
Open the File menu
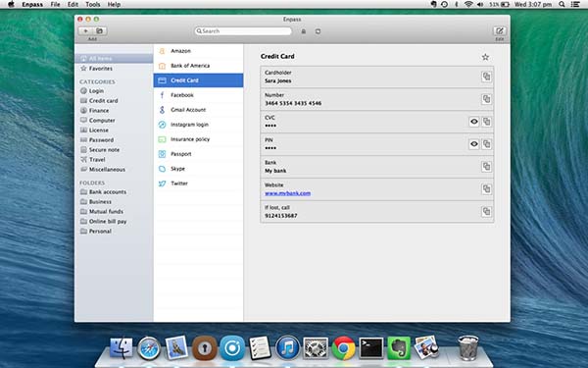click(x=55, y=5)
